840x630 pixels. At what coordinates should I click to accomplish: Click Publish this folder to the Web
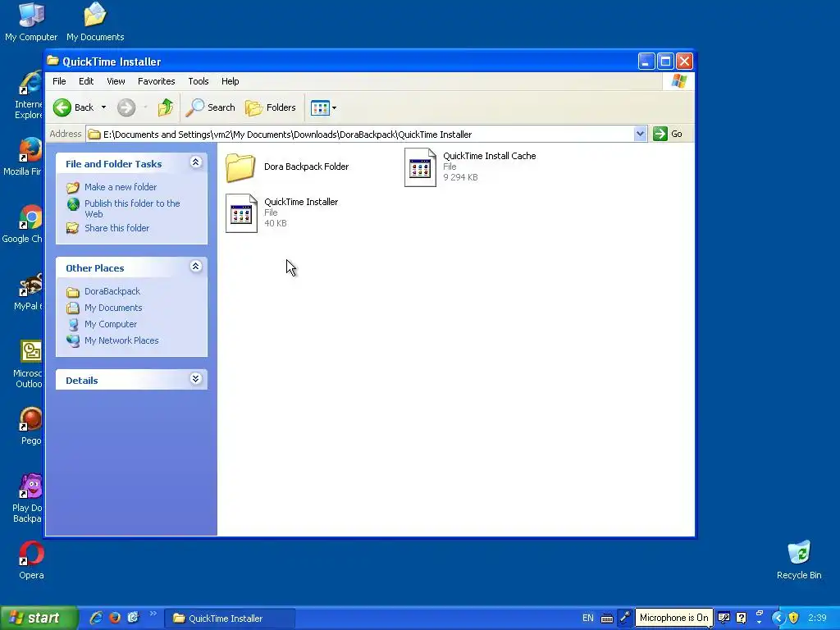[x=132, y=208]
